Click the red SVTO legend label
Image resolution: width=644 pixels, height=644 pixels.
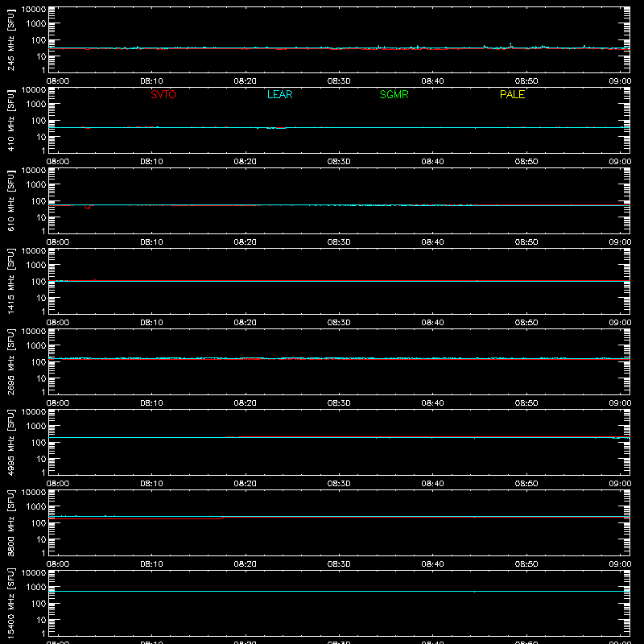(163, 94)
